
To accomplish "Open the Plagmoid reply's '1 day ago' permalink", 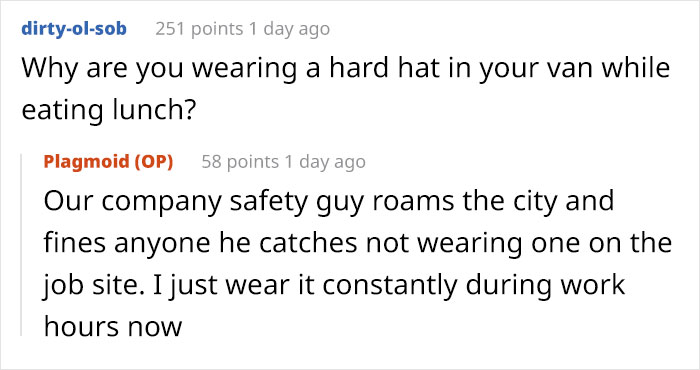I will pyautogui.click(x=325, y=162).
